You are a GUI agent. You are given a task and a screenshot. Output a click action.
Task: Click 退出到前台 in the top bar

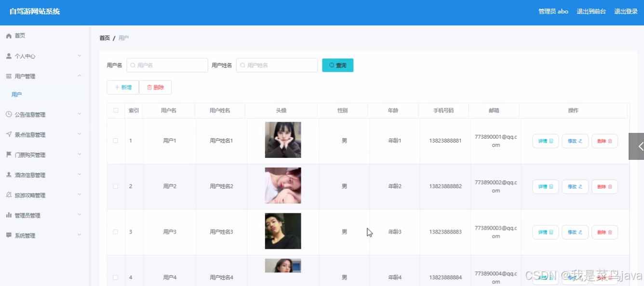click(591, 12)
